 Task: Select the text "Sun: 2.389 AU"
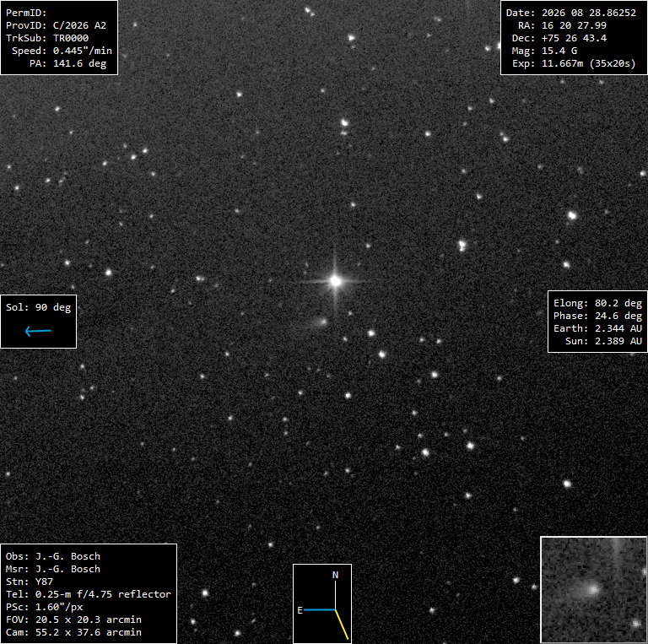coord(604,342)
